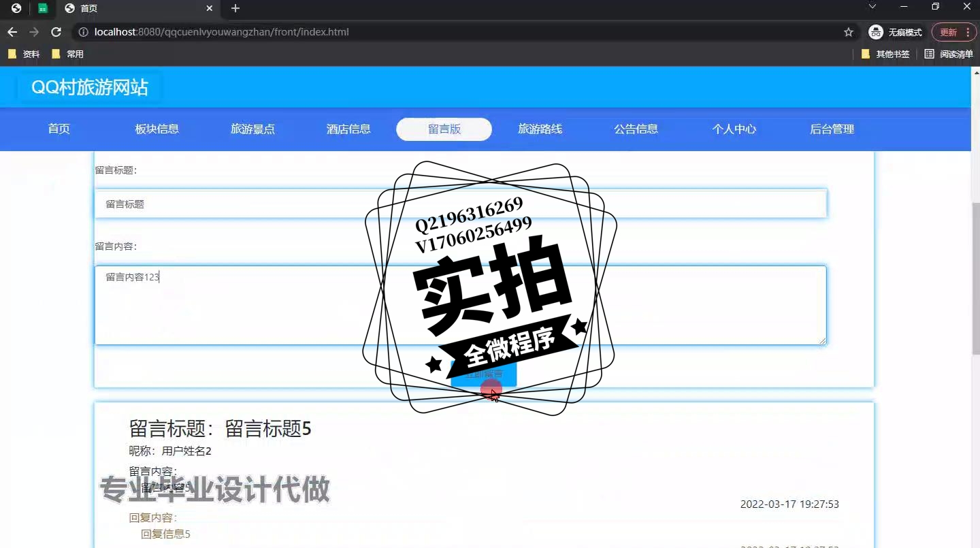The height and width of the screenshot is (548, 980).
Task: Click the QQ村旅游网站 site title
Action: tap(90, 88)
